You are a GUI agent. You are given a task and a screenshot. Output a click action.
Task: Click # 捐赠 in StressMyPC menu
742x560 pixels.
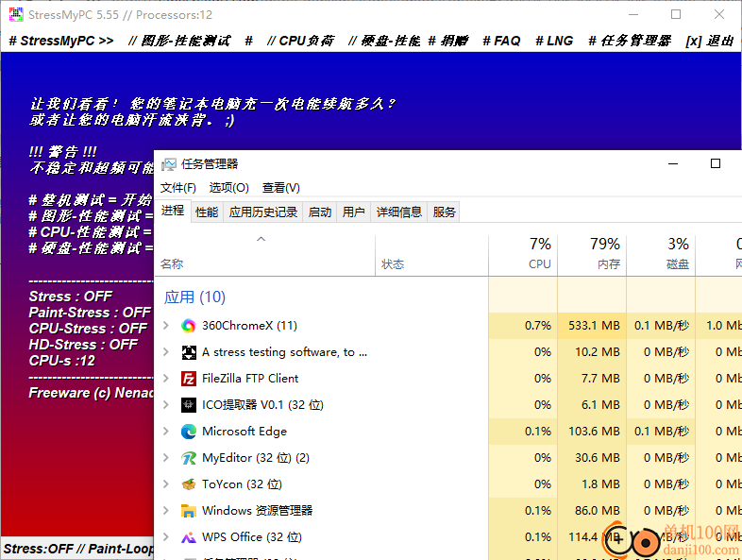coord(448,42)
